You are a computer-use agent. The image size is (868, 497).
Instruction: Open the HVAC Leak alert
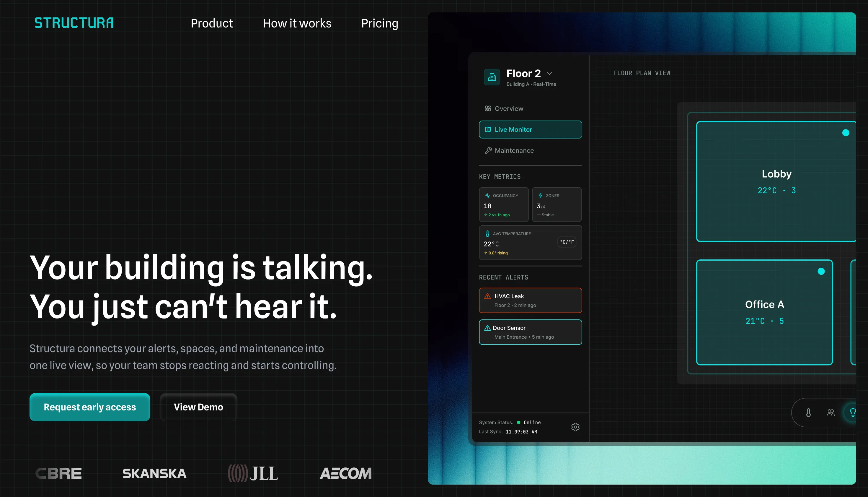tap(530, 301)
